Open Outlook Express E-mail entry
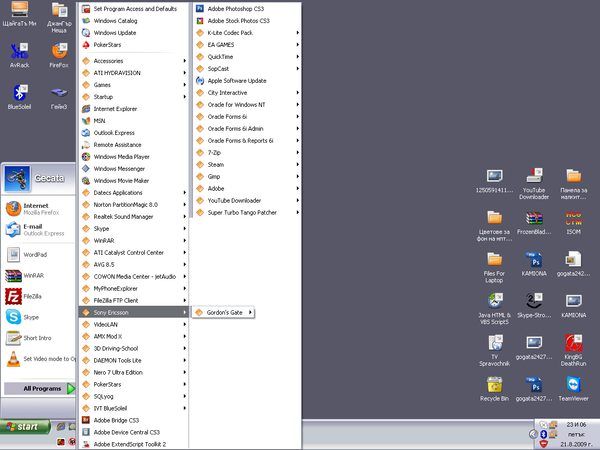This screenshot has width=600, height=450. tap(38, 230)
